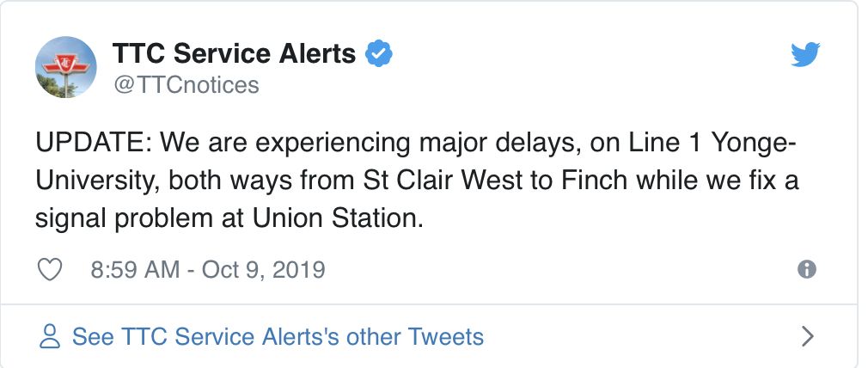
Task: Open the tweet info icon
Action: coord(806,269)
